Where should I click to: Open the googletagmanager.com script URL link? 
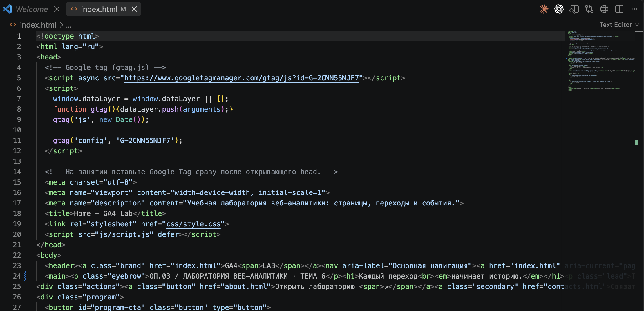click(x=242, y=78)
